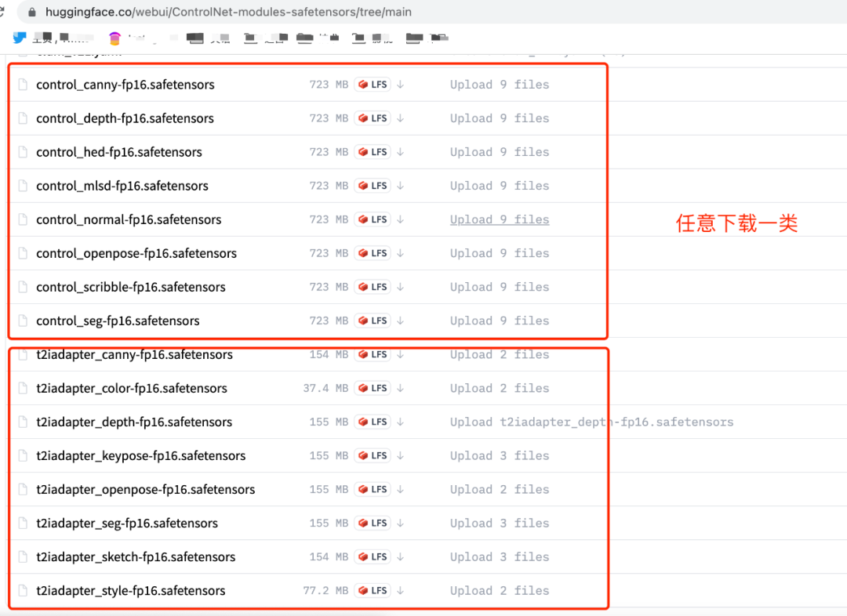Click the padlock site info icon
The width and height of the screenshot is (847, 616).
32,12
